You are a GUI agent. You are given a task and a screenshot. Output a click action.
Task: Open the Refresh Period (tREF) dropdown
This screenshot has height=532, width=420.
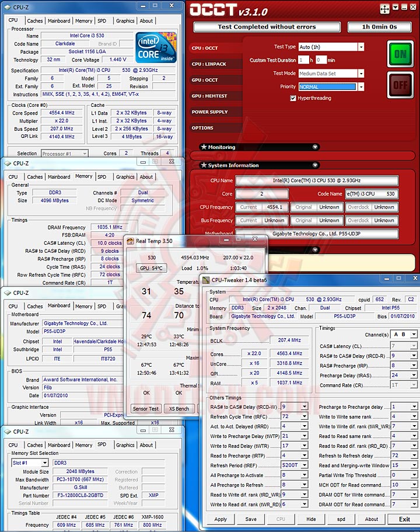click(x=304, y=465)
